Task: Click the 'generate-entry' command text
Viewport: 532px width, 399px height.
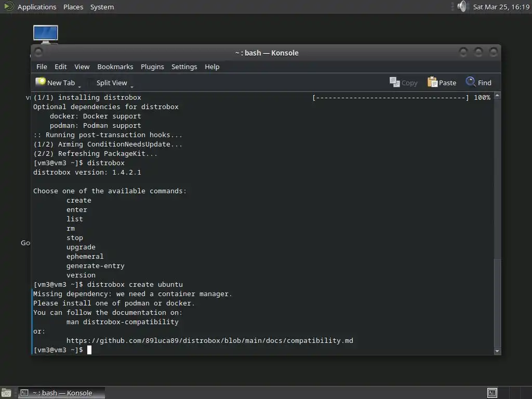Action: [96, 266]
